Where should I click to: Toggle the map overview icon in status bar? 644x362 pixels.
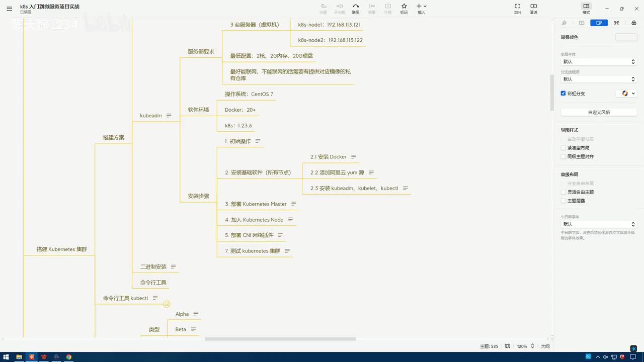tap(508, 346)
